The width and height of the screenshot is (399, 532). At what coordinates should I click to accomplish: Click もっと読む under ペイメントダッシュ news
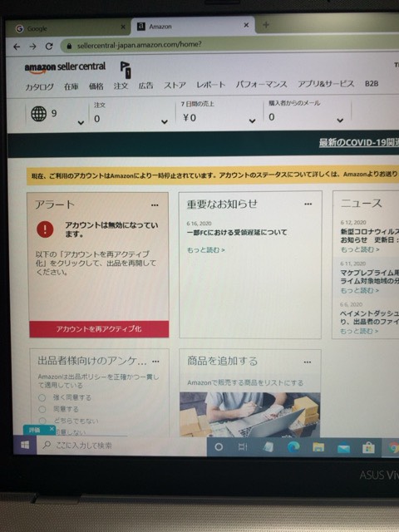(x=359, y=331)
